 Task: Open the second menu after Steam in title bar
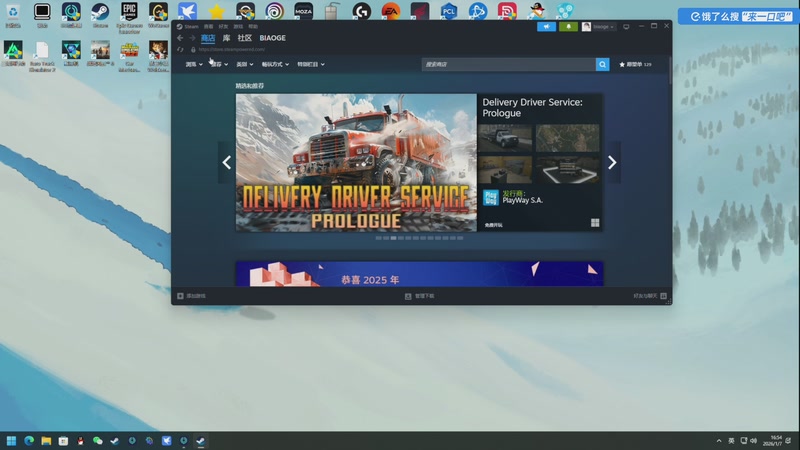(x=208, y=27)
